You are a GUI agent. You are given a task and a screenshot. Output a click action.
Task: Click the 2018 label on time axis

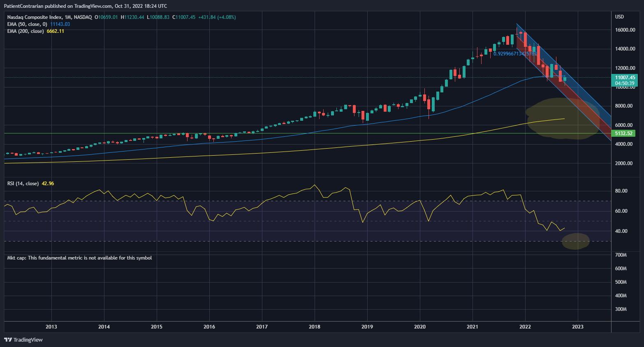315,327
